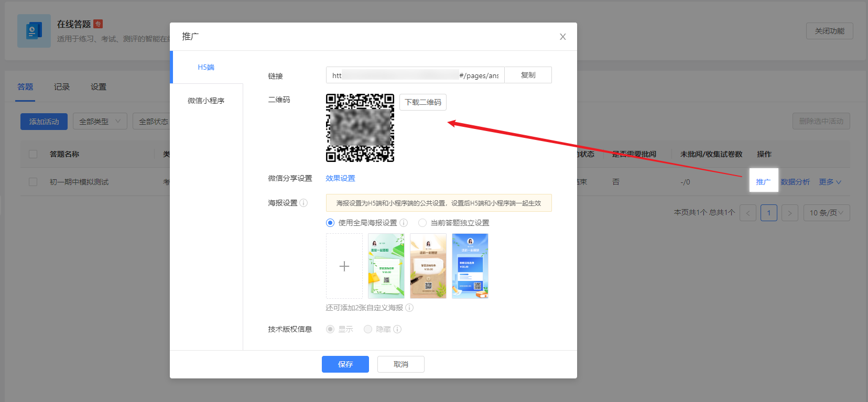Go to next page arrow in pagination
Viewport: 868px width, 402px height.
tap(790, 213)
